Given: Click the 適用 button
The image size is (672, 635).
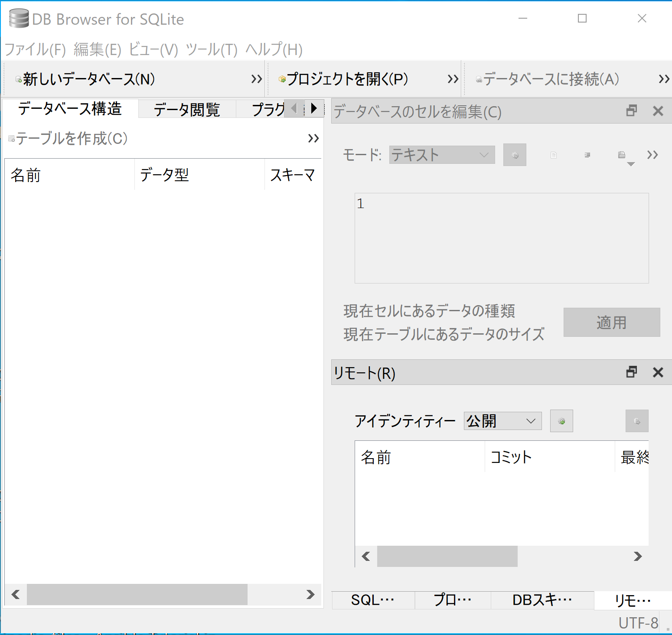Looking at the screenshot, I should (612, 322).
